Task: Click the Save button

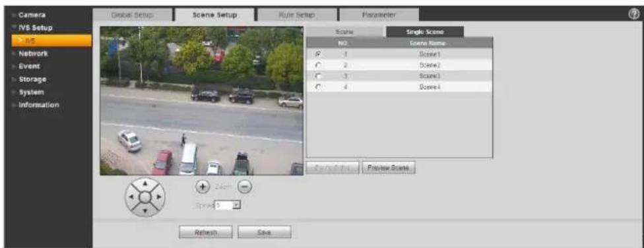Action: 264,232
